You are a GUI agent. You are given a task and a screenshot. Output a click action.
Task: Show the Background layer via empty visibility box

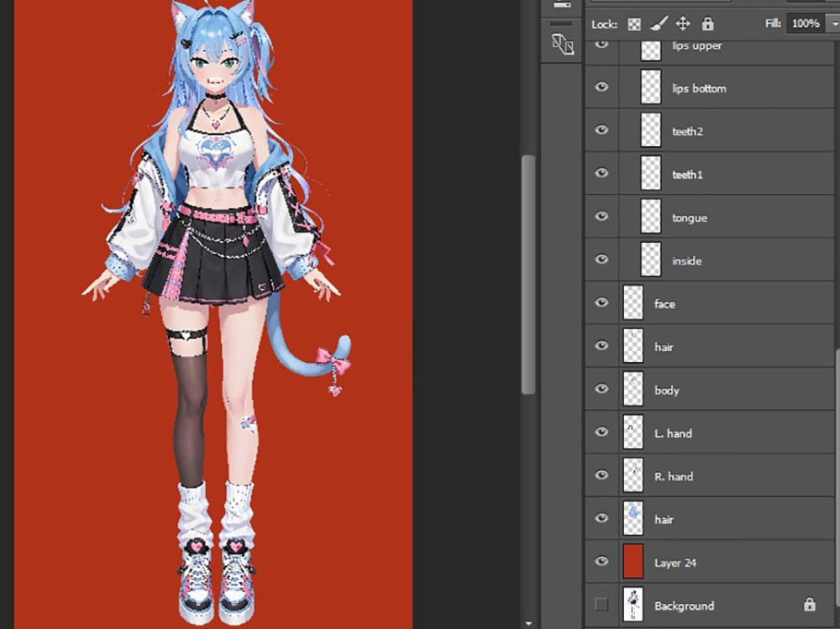(x=601, y=605)
